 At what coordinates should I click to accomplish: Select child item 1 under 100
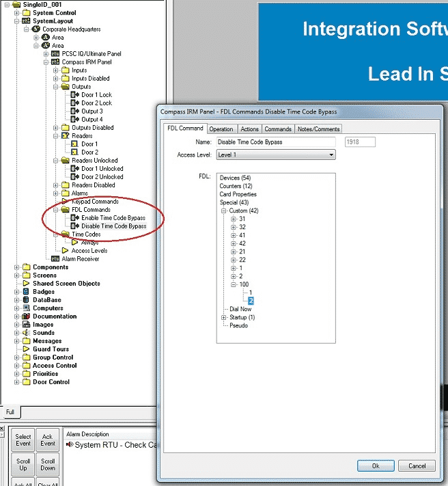coord(251,293)
